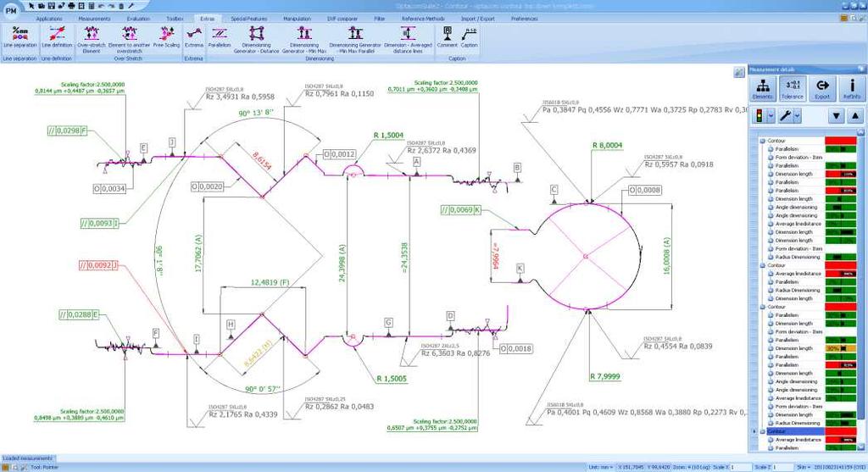Select the pointer arrow in quick access toolbar

tap(31, 6)
